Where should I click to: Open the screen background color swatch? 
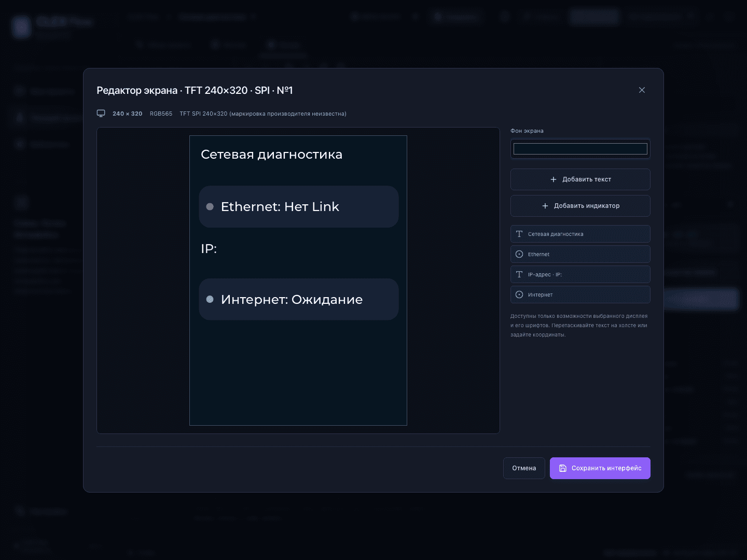[580, 149]
